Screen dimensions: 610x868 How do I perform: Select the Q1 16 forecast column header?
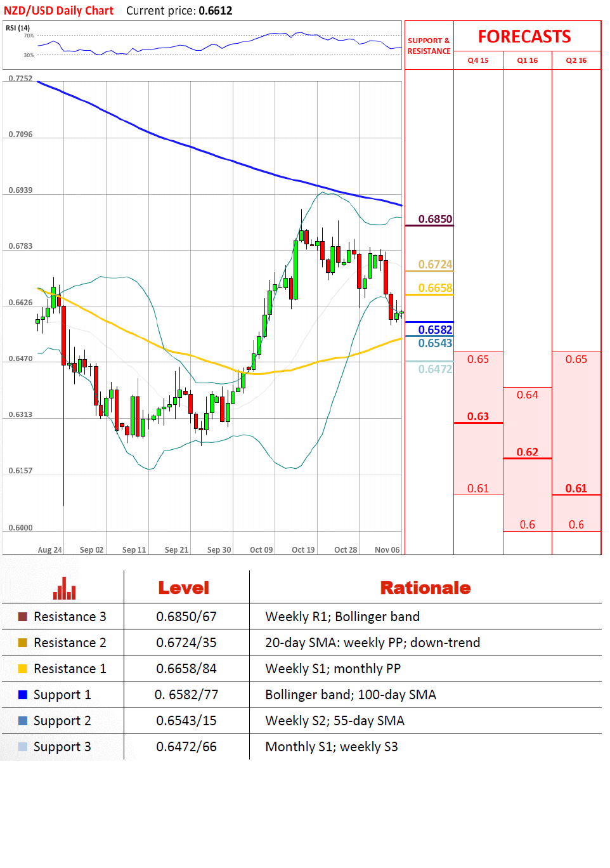[x=528, y=60]
